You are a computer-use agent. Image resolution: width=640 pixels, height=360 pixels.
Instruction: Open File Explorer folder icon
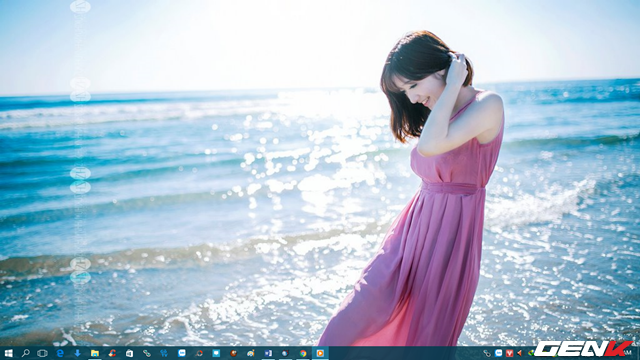pos(95,353)
